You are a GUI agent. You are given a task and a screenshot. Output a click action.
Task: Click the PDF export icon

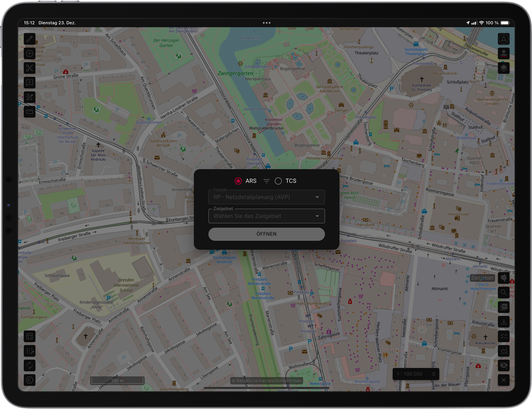[504, 307]
